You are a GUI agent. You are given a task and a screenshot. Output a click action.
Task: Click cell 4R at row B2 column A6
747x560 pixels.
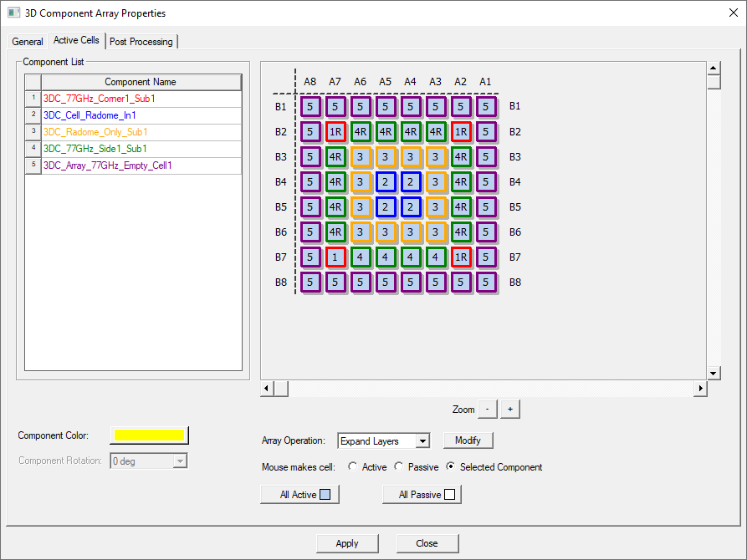point(361,132)
